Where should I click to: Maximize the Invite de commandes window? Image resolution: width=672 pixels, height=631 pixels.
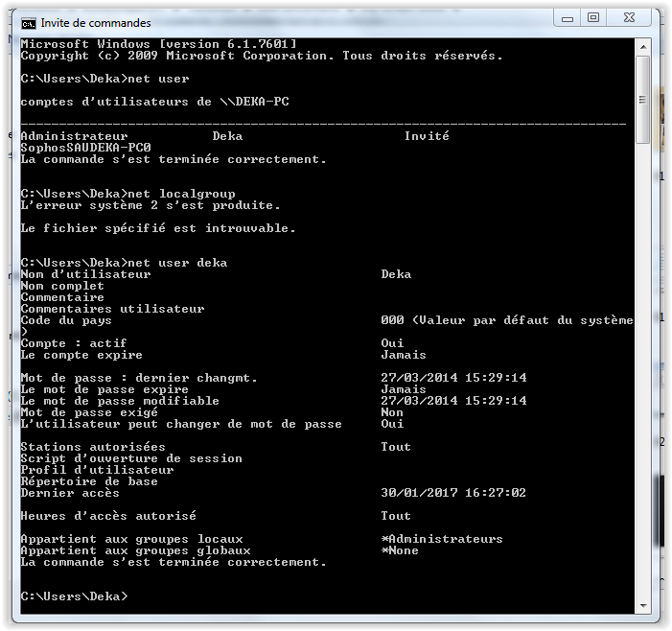(593, 18)
